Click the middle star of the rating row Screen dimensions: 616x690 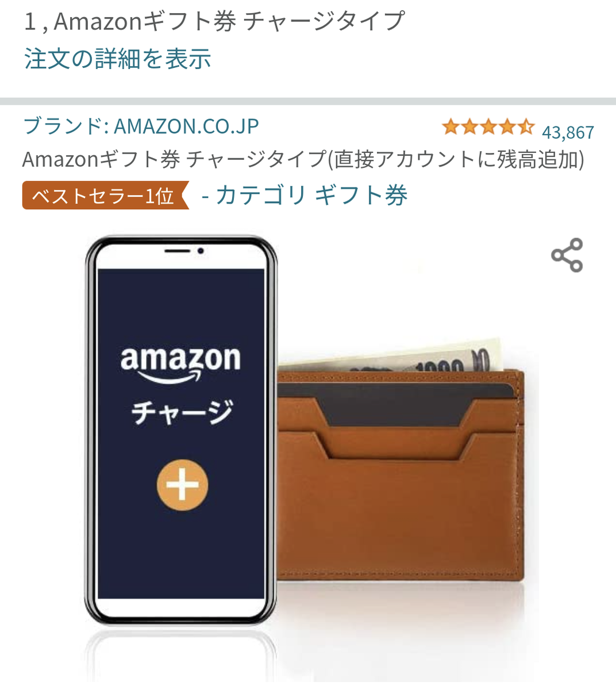click(x=488, y=126)
